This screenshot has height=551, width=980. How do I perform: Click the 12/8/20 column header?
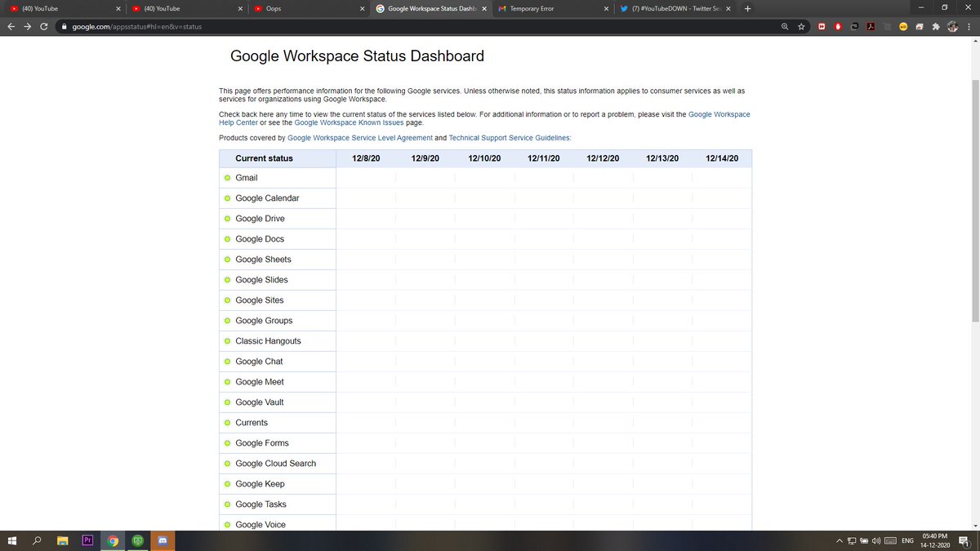coord(366,158)
